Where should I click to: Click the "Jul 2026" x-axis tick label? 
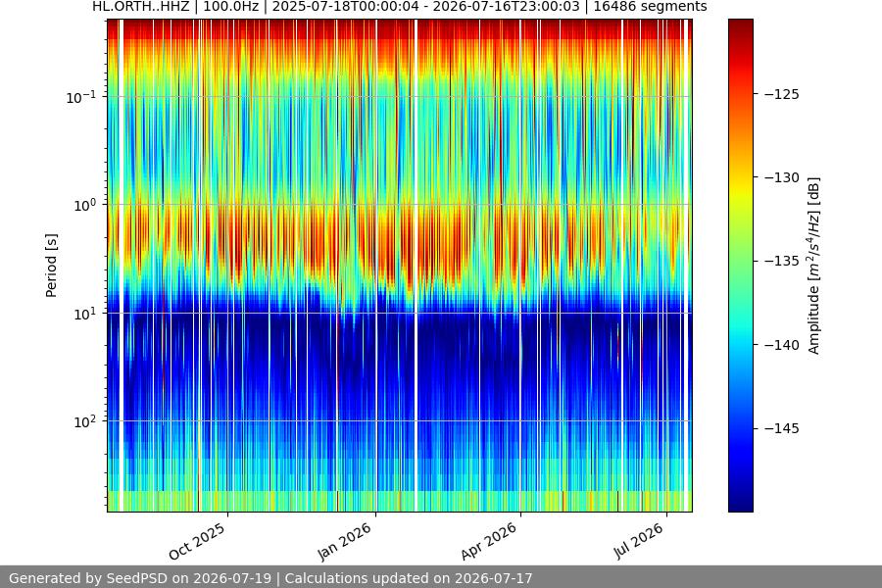click(x=638, y=541)
